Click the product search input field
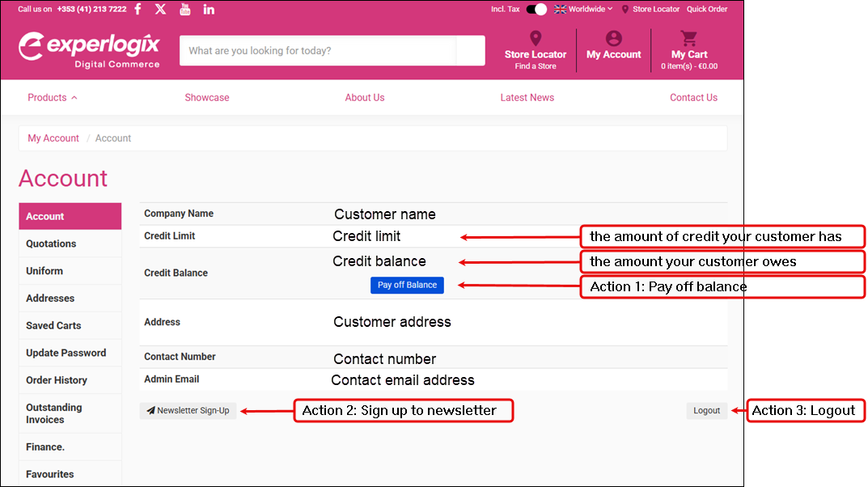This screenshot has height=487, width=868. point(317,50)
